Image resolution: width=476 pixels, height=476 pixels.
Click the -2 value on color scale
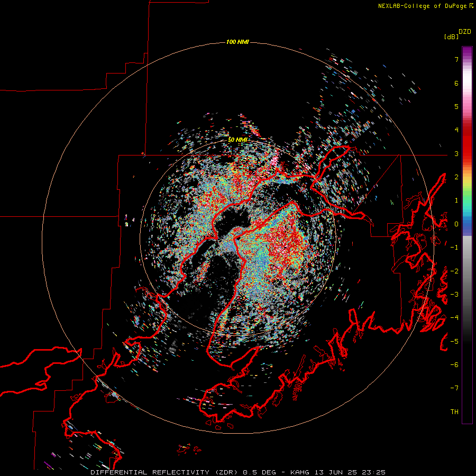click(454, 271)
